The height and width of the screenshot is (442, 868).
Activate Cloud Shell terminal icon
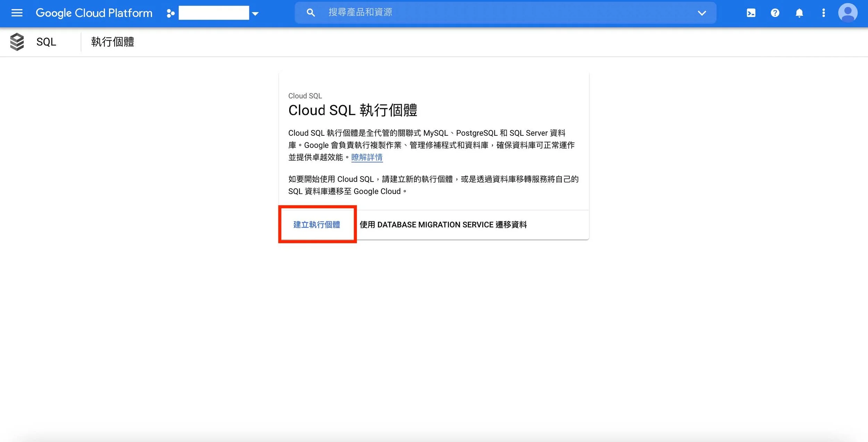751,13
